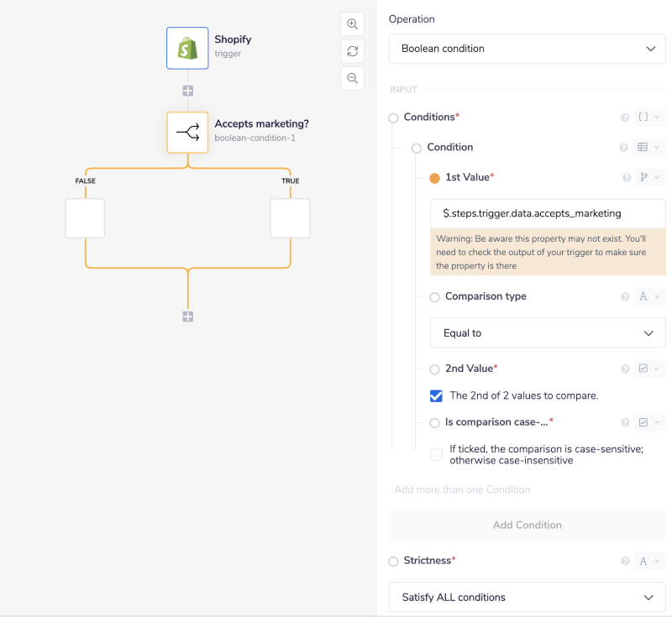672x617 pixels.
Task: Click the radio circle next to Strictness
Action: click(x=393, y=561)
